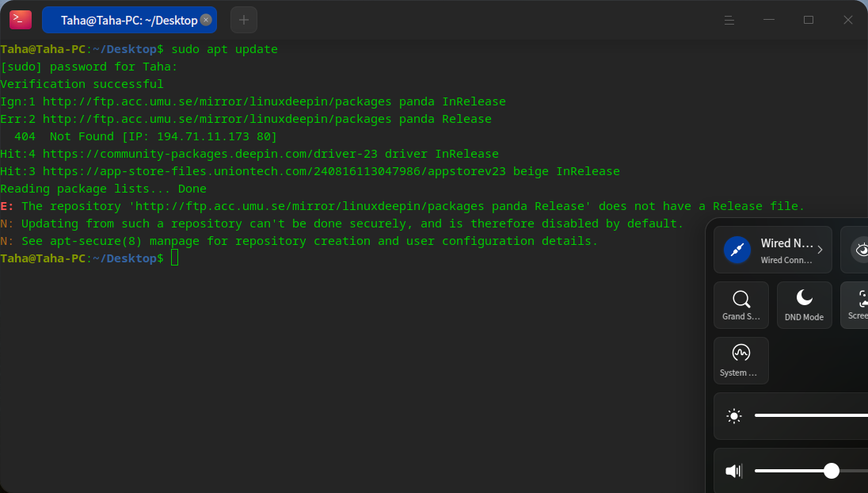
Task: Expand Wired Network details chevron
Action: coord(820,250)
